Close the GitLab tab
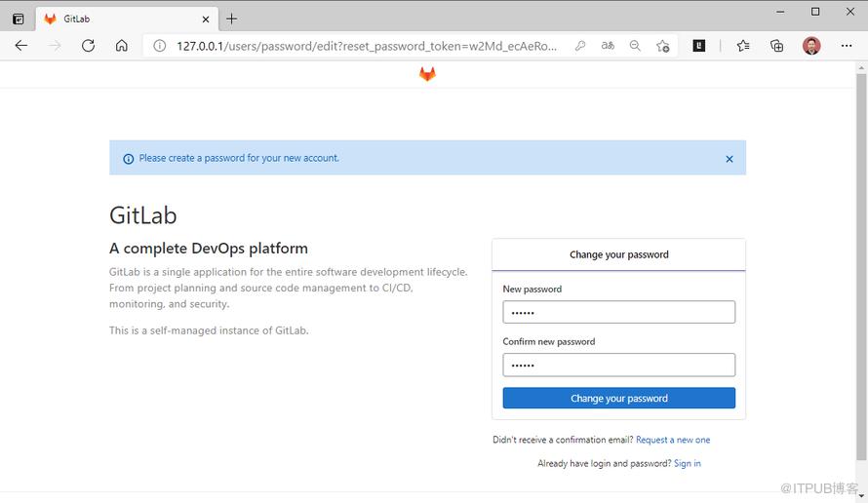 [206, 19]
